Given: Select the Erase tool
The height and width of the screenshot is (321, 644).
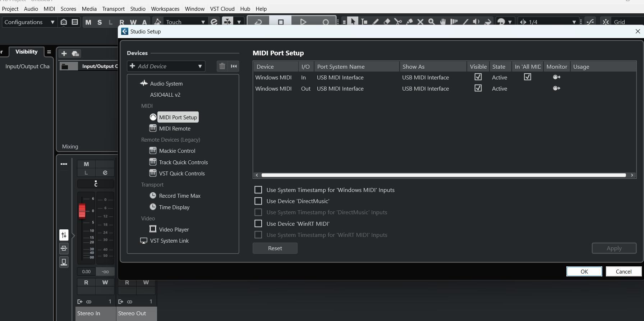Looking at the screenshot, I should (x=387, y=22).
